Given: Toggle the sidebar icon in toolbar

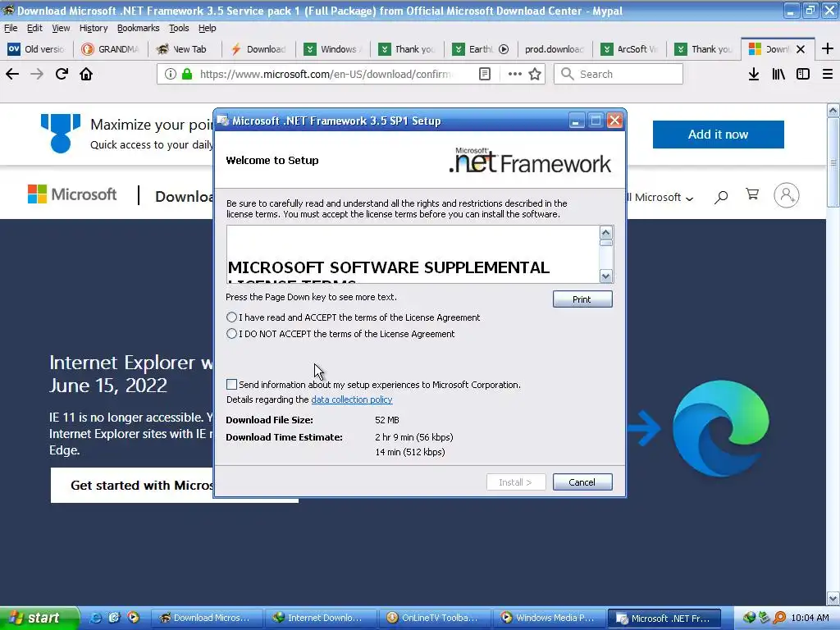Looking at the screenshot, I should 803,74.
